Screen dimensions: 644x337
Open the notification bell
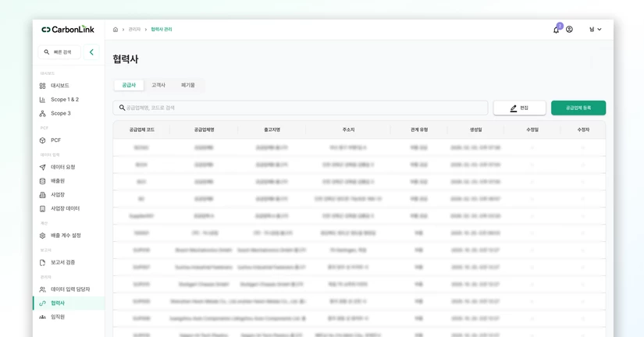(x=556, y=30)
